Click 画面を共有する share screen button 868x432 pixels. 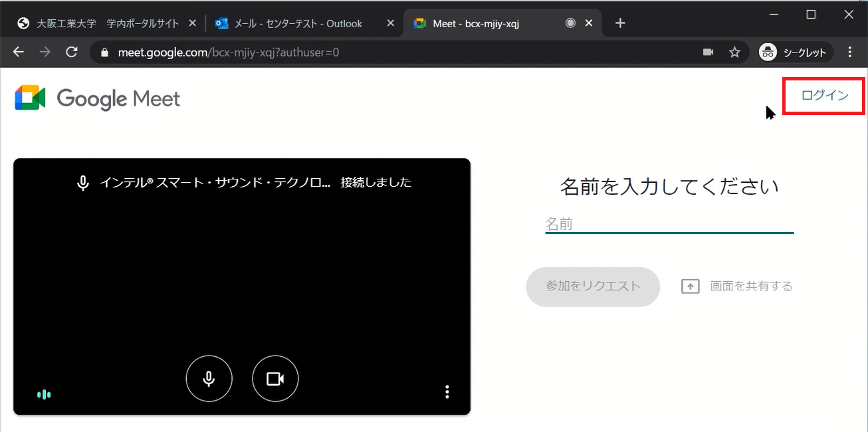tap(737, 286)
